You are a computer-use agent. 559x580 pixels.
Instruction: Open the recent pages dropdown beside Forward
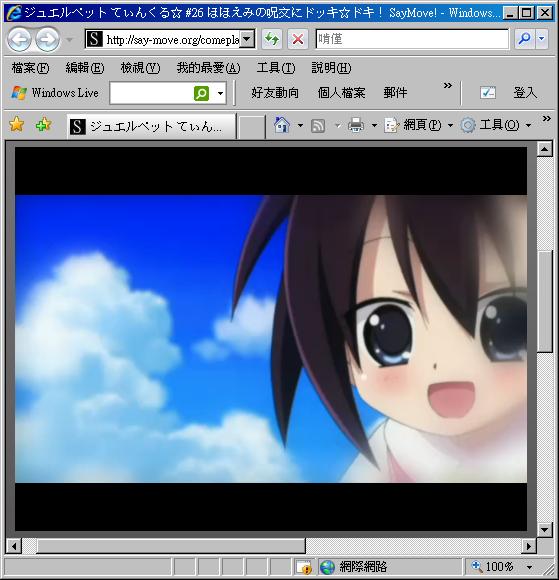(x=69, y=39)
